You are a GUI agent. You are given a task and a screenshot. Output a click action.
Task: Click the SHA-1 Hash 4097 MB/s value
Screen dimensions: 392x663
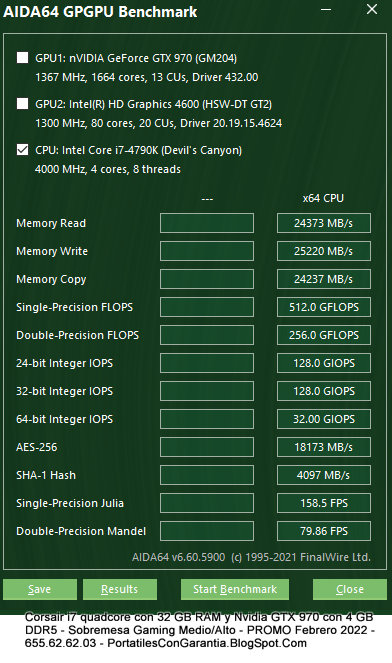click(x=324, y=475)
